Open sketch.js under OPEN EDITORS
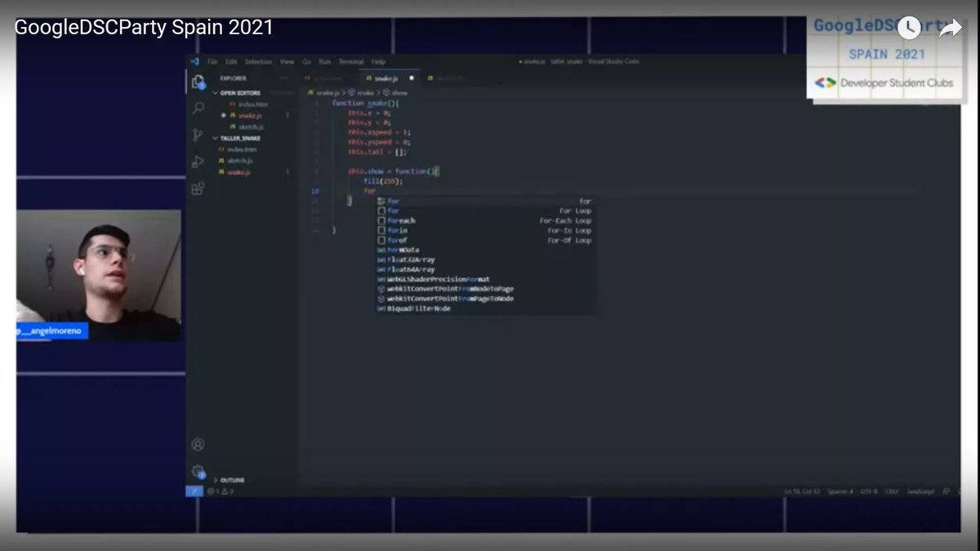The width and height of the screenshot is (980, 551). tap(250, 127)
